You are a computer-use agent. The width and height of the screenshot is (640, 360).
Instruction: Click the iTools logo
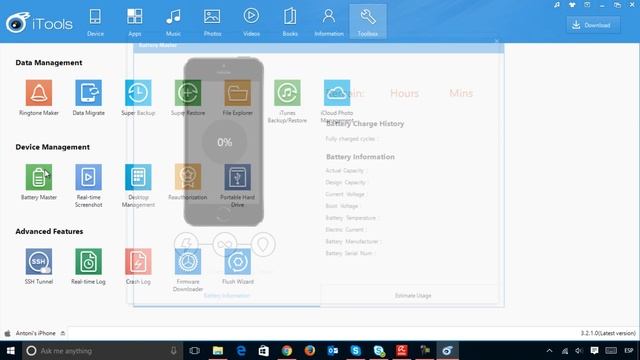(x=39, y=23)
